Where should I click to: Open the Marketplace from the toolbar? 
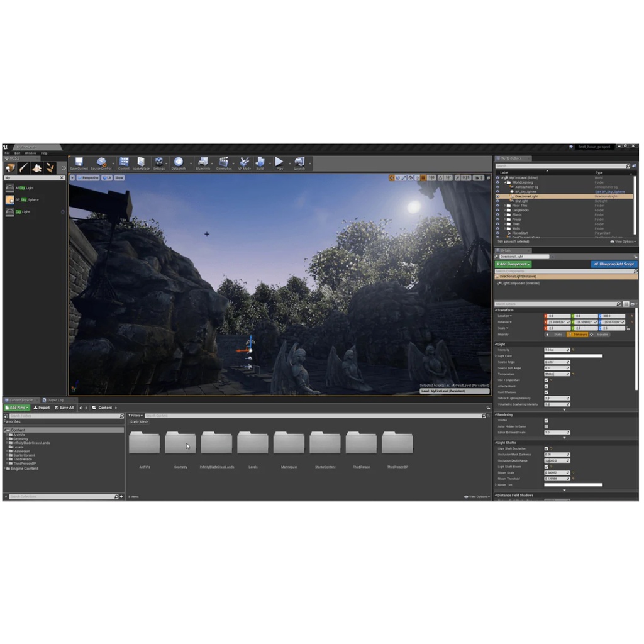(141, 163)
